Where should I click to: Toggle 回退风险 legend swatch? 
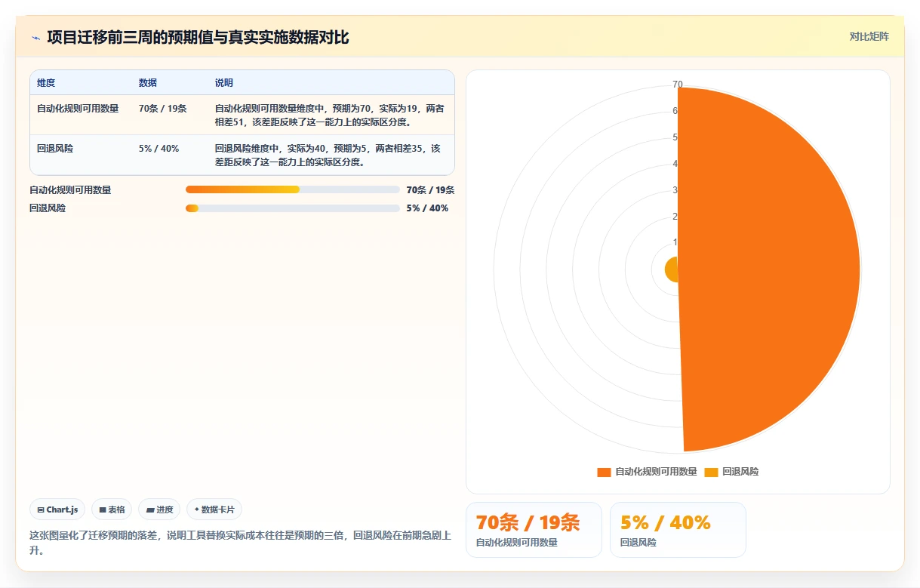coord(711,472)
